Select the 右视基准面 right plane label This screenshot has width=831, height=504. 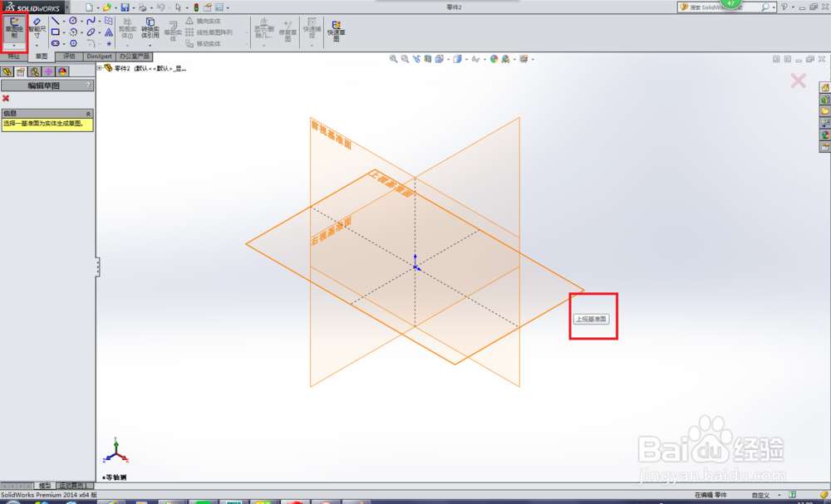(332, 231)
